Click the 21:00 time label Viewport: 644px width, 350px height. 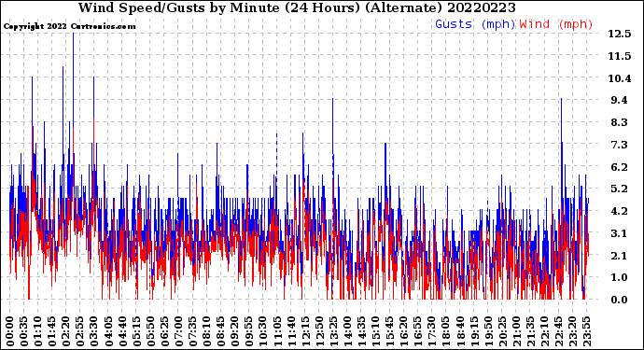516,331
